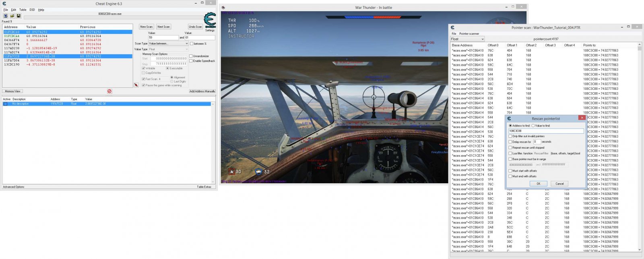
Task: Click the Previous column header
Action: tap(88, 27)
